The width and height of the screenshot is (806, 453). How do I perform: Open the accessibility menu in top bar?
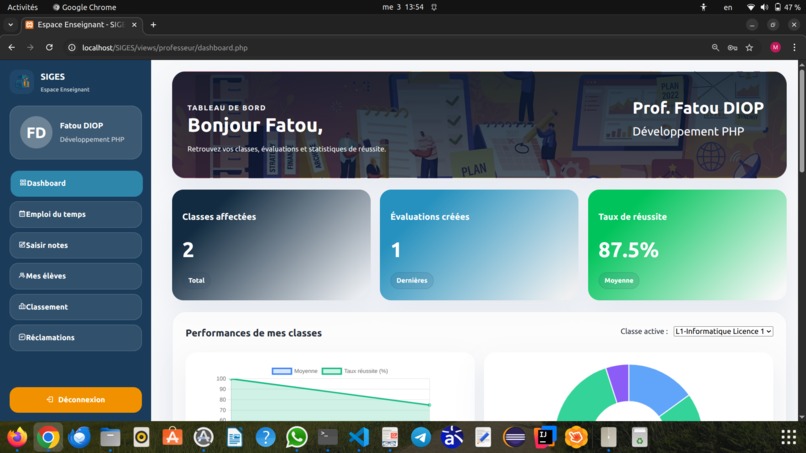[703, 7]
